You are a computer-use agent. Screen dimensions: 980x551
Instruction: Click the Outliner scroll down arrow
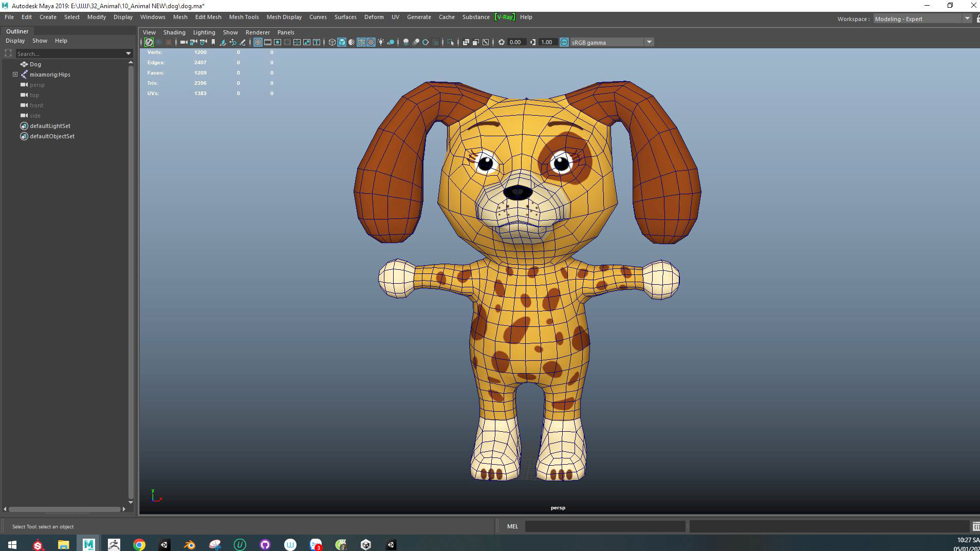pos(131,502)
